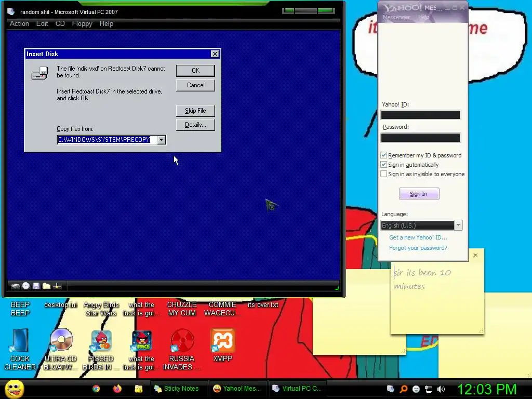Click the network tray icon
The height and width of the screenshot is (399, 532).
coord(429,389)
